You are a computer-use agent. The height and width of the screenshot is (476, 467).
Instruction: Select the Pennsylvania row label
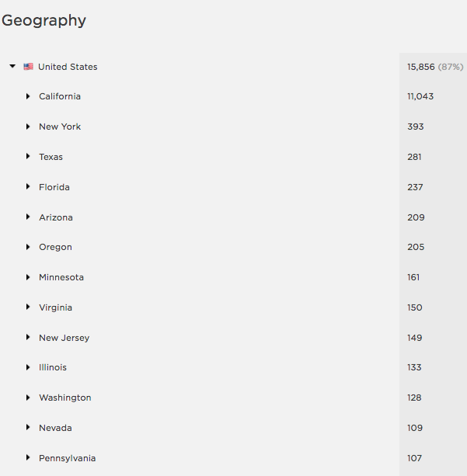[68, 458]
